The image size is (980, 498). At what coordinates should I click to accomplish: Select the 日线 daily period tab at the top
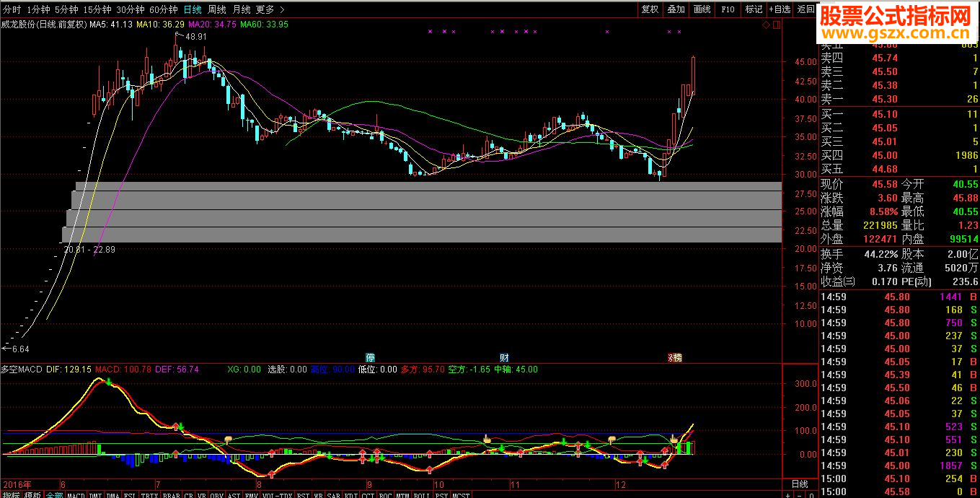point(193,10)
